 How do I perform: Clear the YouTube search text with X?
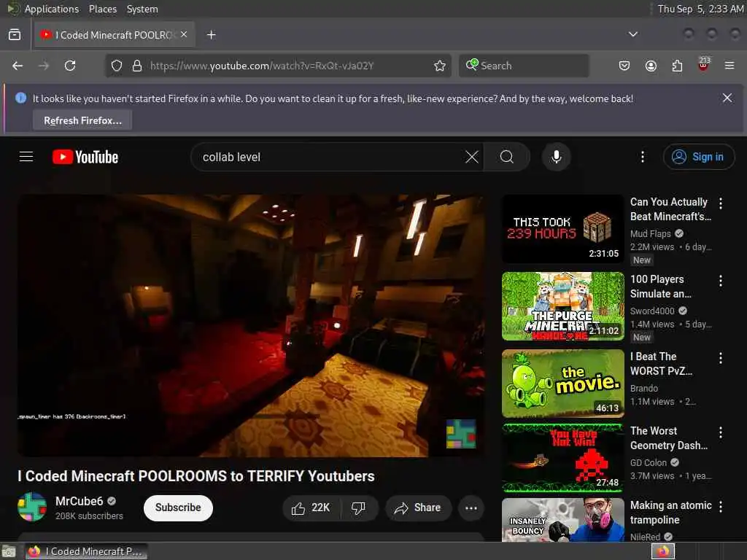coord(472,157)
